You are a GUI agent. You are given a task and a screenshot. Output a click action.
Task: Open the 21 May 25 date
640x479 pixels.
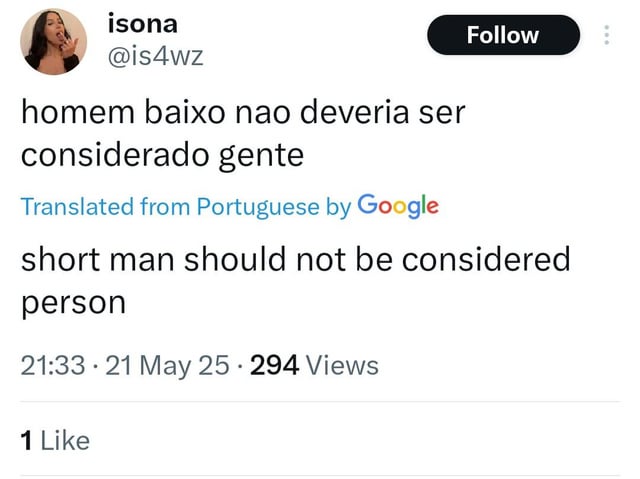pyautogui.click(x=167, y=365)
